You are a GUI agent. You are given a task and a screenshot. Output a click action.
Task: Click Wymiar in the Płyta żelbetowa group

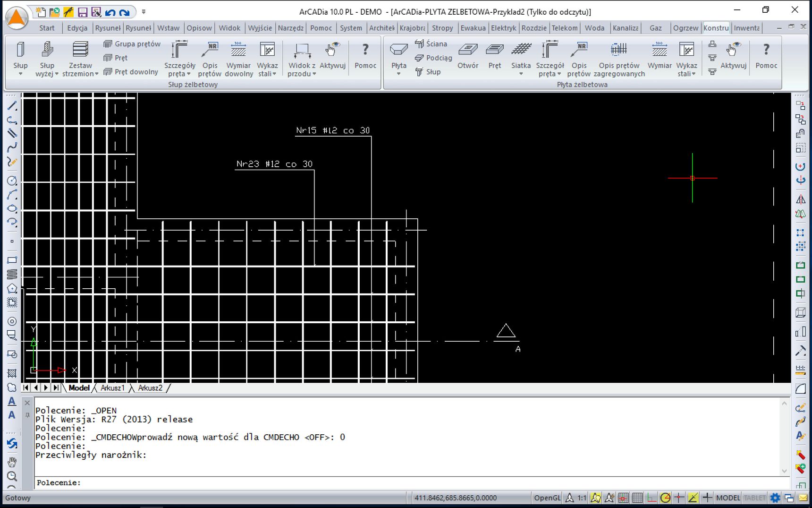click(x=660, y=55)
